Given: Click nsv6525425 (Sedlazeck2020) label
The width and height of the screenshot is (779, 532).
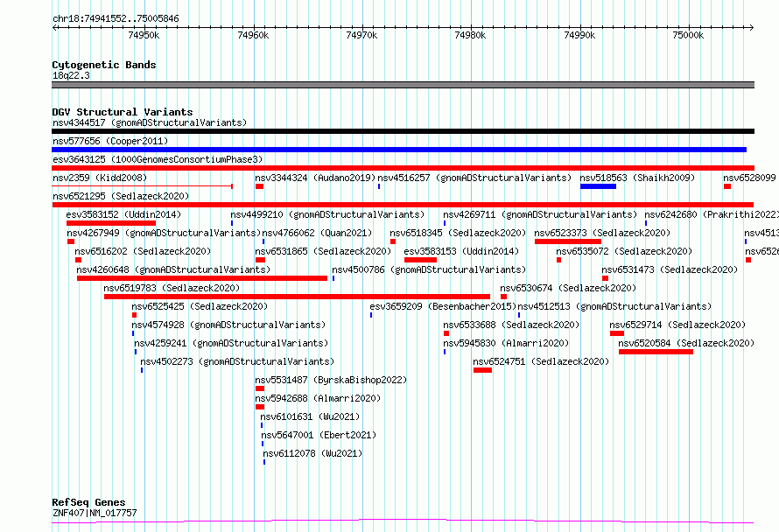Looking at the screenshot, I should (200, 306).
